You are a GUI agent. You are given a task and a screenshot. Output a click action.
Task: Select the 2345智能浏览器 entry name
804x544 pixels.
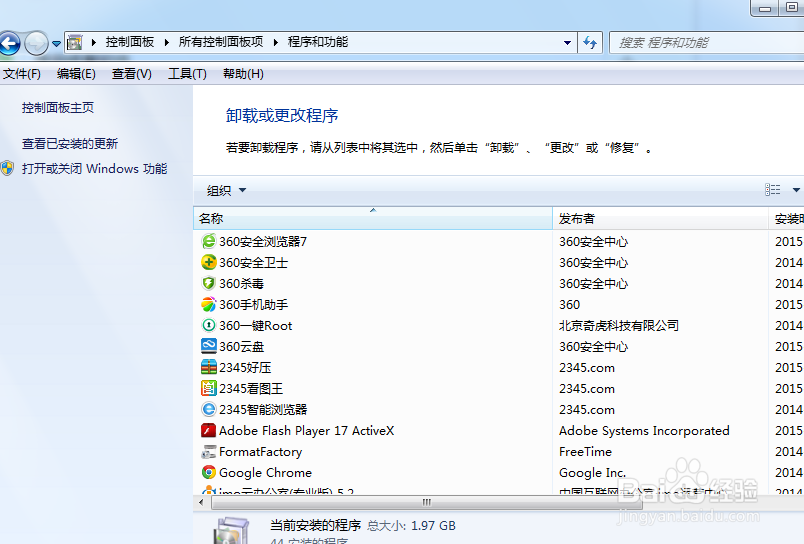click(263, 410)
